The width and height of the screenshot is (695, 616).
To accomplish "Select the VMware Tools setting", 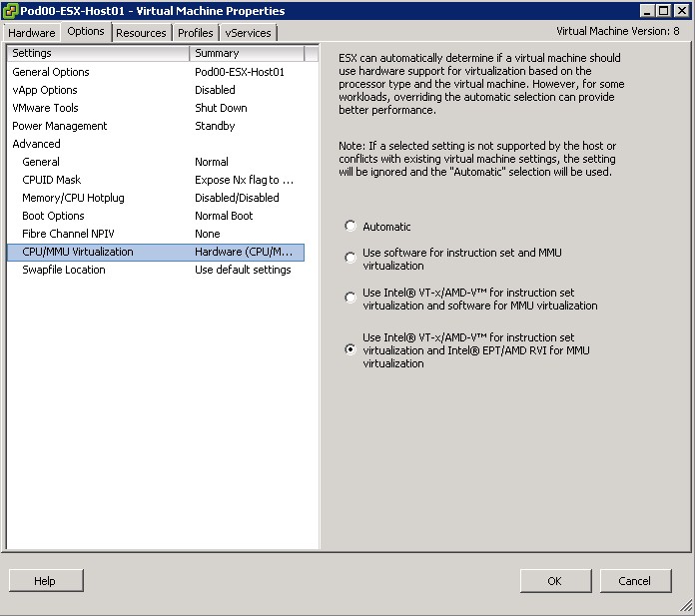I will point(45,108).
